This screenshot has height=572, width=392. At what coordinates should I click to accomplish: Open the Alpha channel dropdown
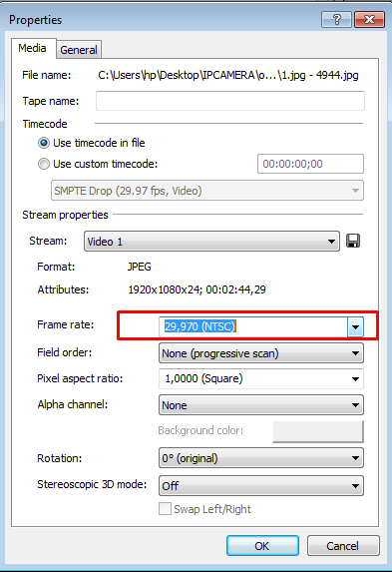pos(261,405)
